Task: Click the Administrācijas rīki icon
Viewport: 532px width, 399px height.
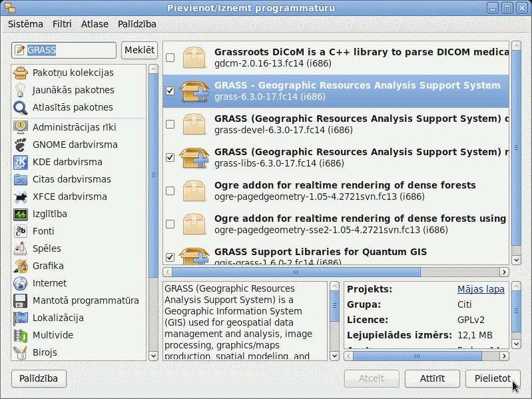Action: coord(21,127)
